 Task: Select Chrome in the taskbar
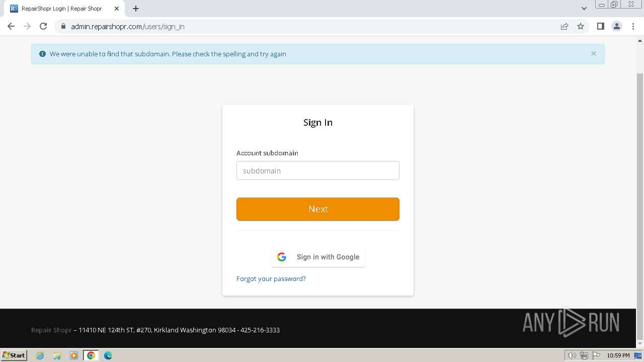91,355
